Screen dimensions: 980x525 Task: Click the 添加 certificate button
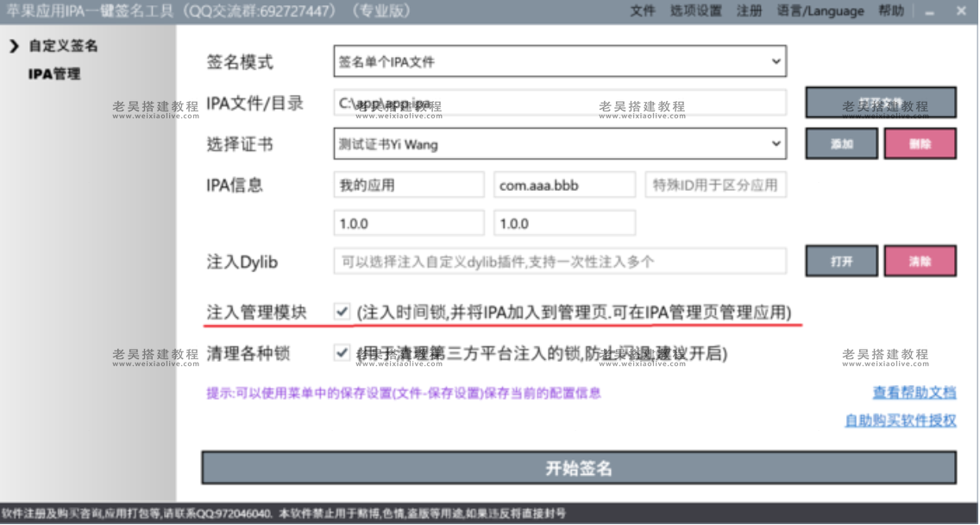coord(841,143)
